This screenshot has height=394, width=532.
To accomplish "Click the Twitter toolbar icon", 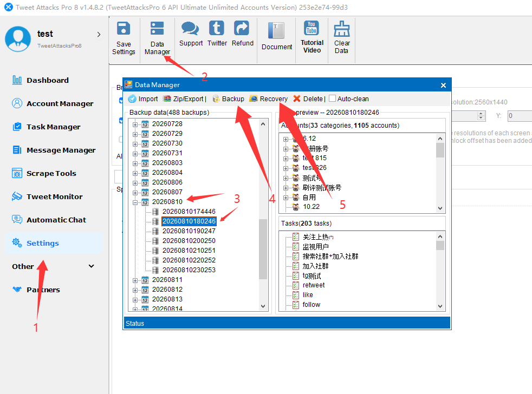I will click(x=217, y=28).
